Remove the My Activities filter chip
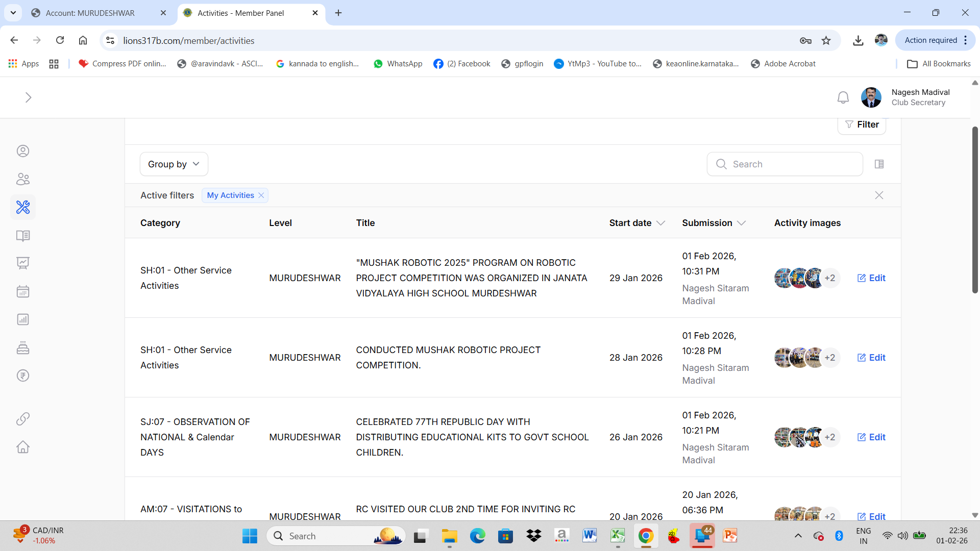 [x=261, y=195]
